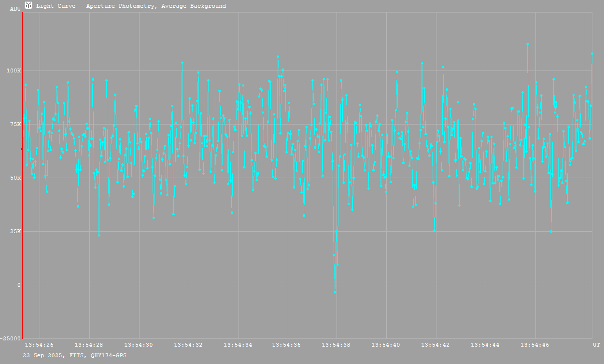The height and width of the screenshot is (364, 604).
Task: Click the 100K label on the vertical axis
Action: [14, 71]
